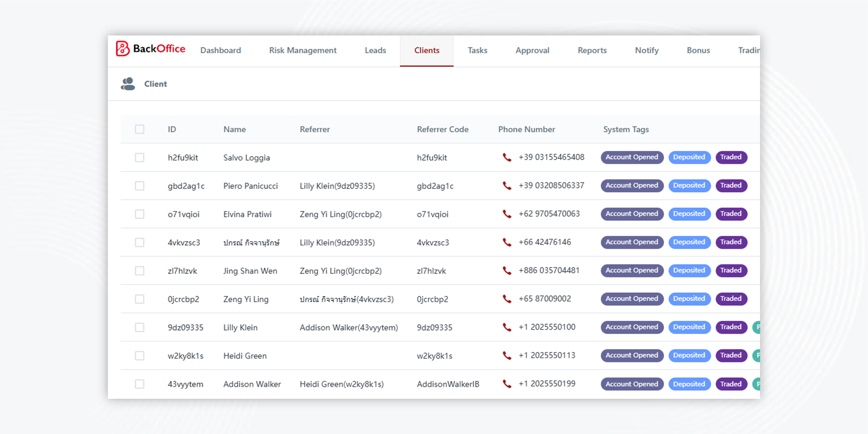Click the name Piero Panicucci

click(x=251, y=186)
